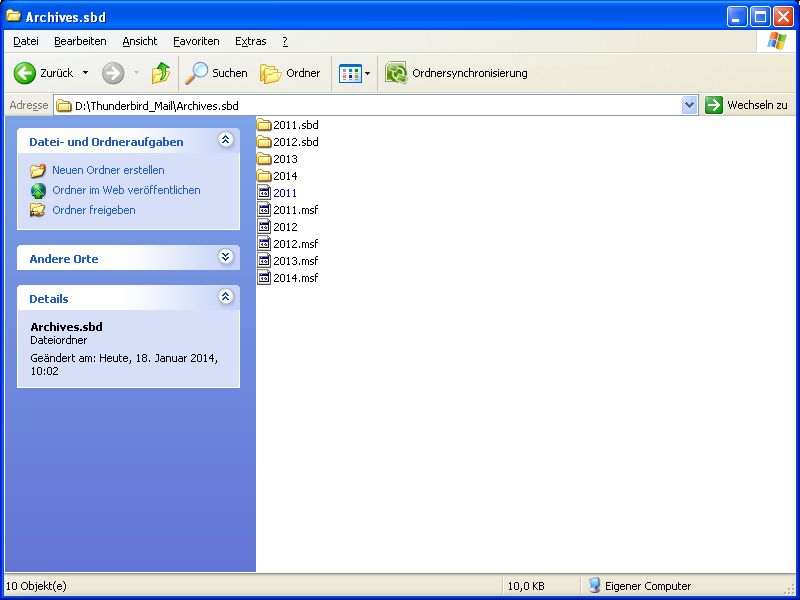
Task: Collapse the Datei- und Ordneraufgaben panel
Action: click(226, 141)
